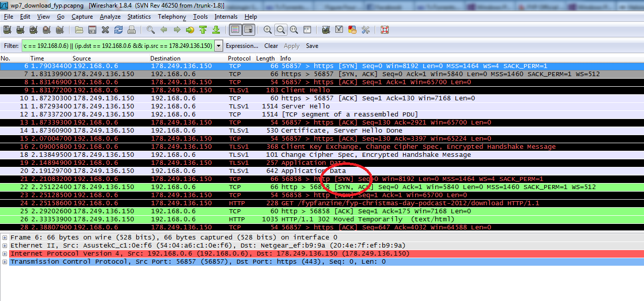Open a capture file folder icon
The image size is (644, 301).
(x=80, y=30)
